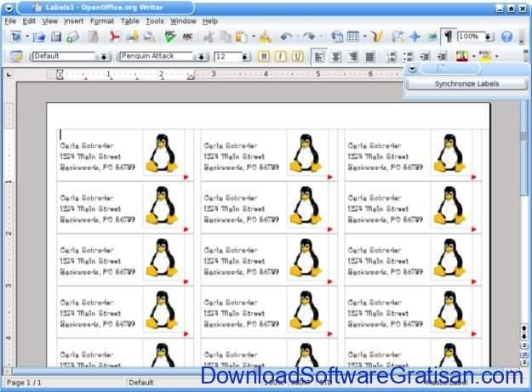This screenshot has height=392, width=532.
Task: Click the Default paragraph style field
Action: click(x=64, y=56)
